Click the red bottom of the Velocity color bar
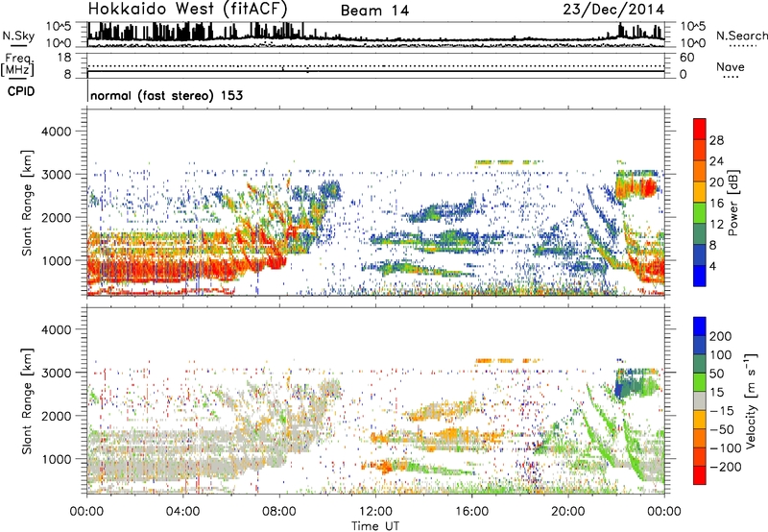Viewport: 768px width, 532px height. point(700,475)
